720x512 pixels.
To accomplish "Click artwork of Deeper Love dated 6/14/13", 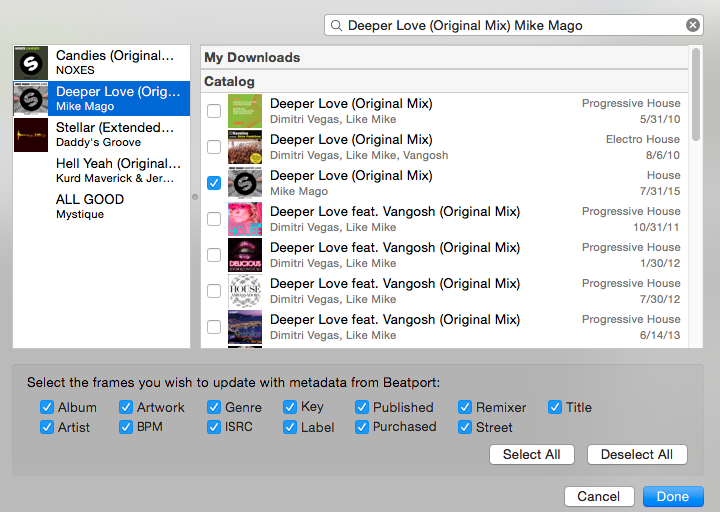I will coord(245,327).
